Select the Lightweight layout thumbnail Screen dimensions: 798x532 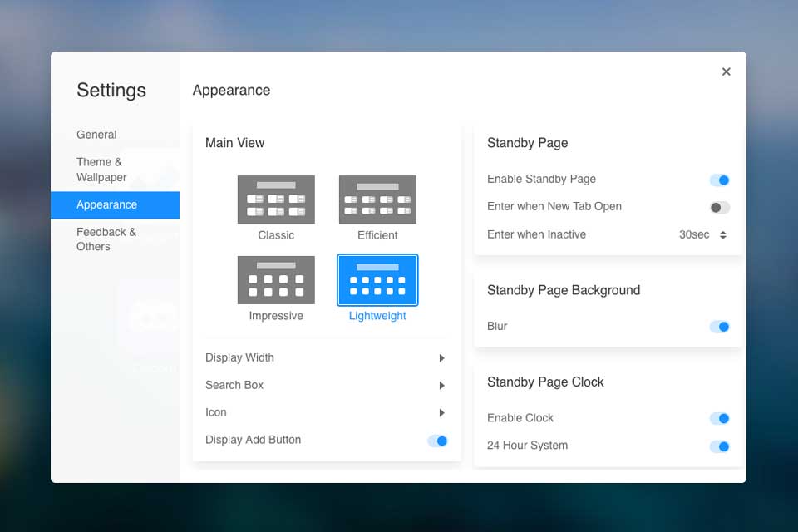377,280
